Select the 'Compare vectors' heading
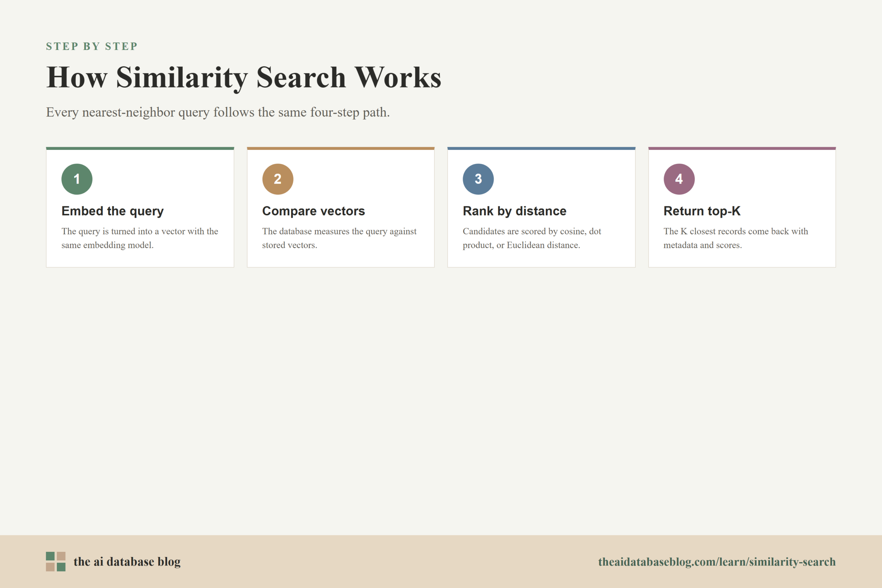This screenshot has height=588, width=882. tap(314, 211)
